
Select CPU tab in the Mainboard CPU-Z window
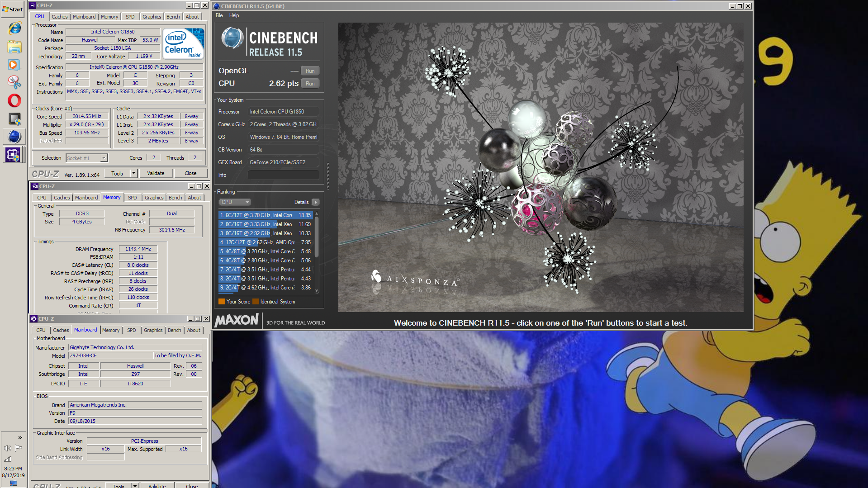click(41, 330)
